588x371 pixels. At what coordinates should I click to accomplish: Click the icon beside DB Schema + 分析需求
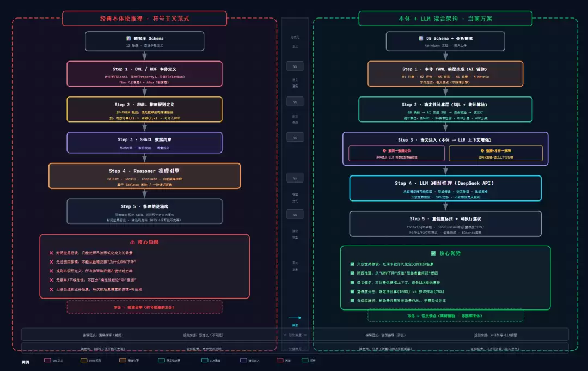click(x=421, y=38)
